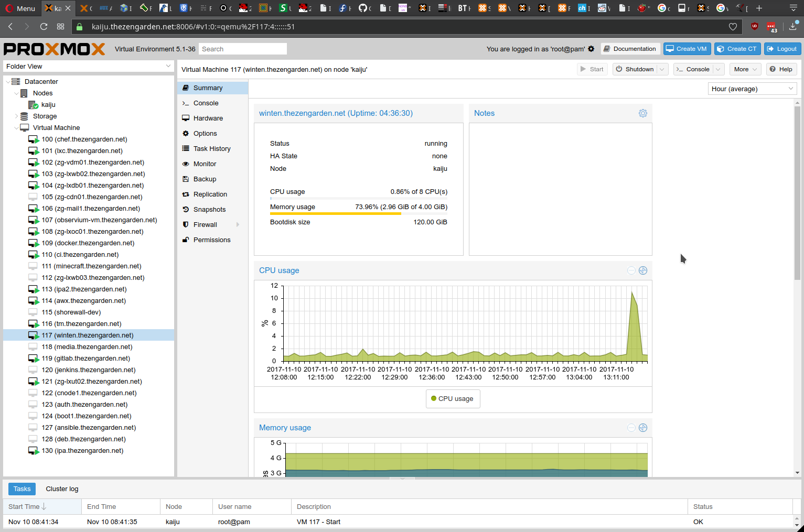Viewport: 804px width, 532px height.
Task: Toggle the CPU usage legend series
Action: point(453,399)
